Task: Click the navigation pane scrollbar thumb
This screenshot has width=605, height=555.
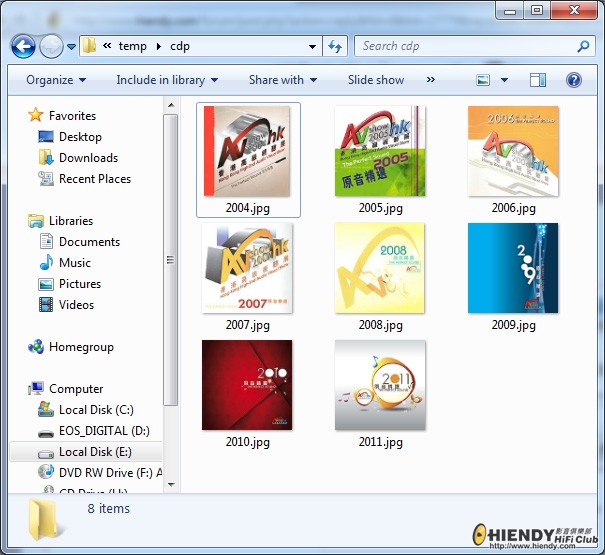Action: coord(171,260)
